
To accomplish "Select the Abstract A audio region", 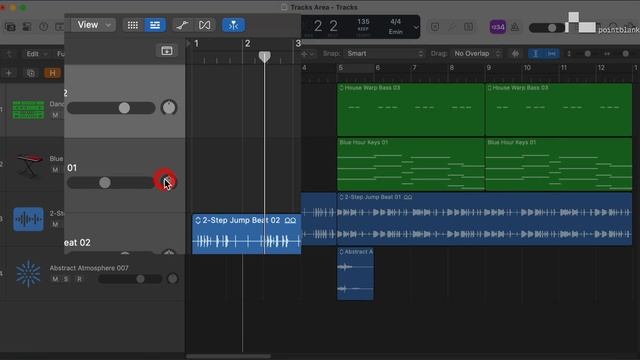I will (x=355, y=273).
